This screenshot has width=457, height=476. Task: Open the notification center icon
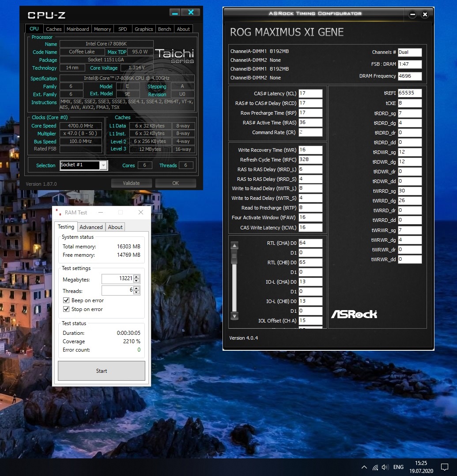click(x=445, y=467)
